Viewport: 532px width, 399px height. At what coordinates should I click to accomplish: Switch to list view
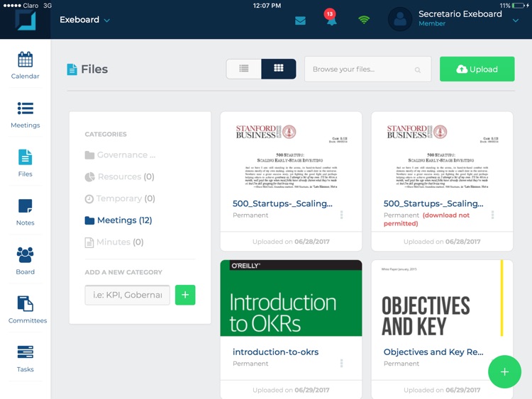(x=243, y=69)
